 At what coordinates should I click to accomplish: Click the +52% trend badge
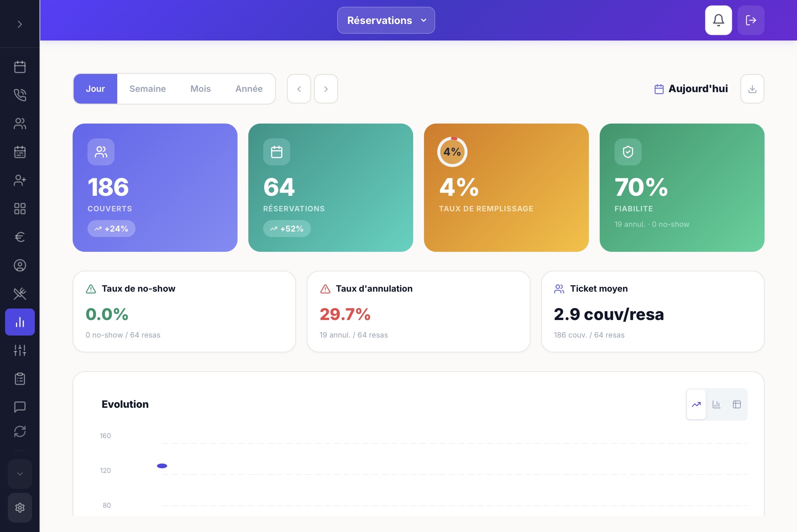287,229
